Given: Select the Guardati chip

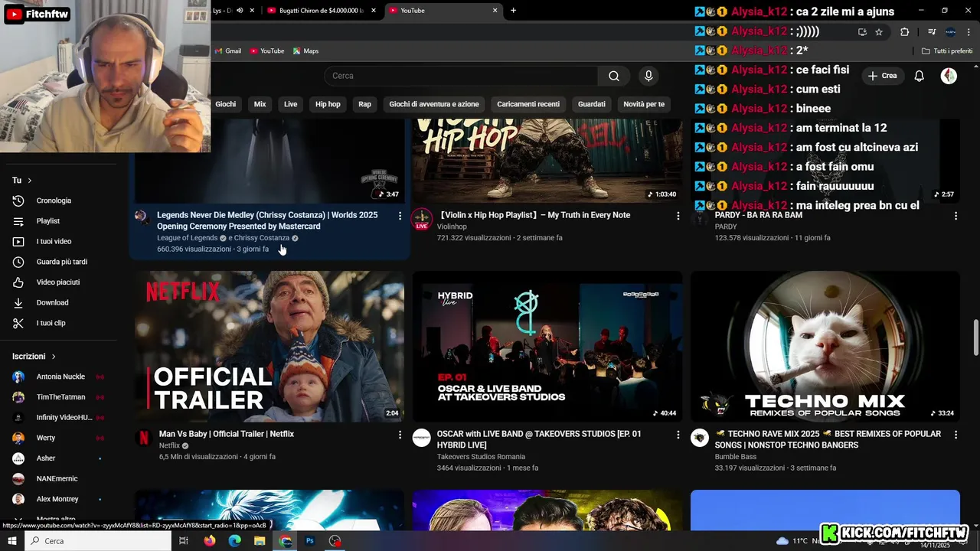Looking at the screenshot, I should 592,104.
